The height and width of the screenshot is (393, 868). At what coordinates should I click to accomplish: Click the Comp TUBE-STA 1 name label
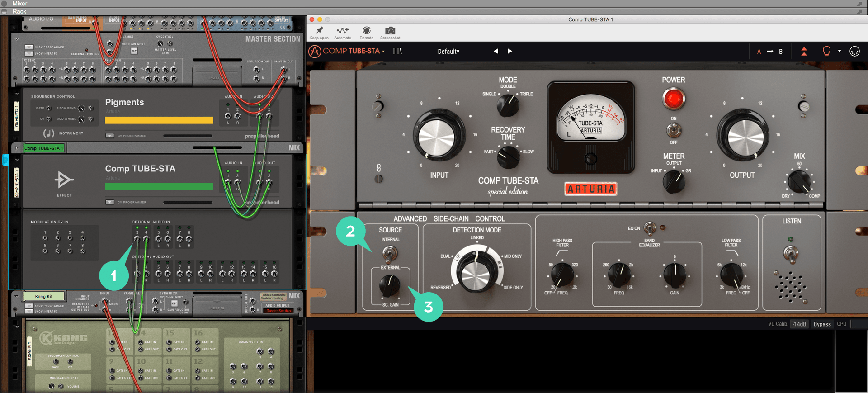[x=44, y=148]
